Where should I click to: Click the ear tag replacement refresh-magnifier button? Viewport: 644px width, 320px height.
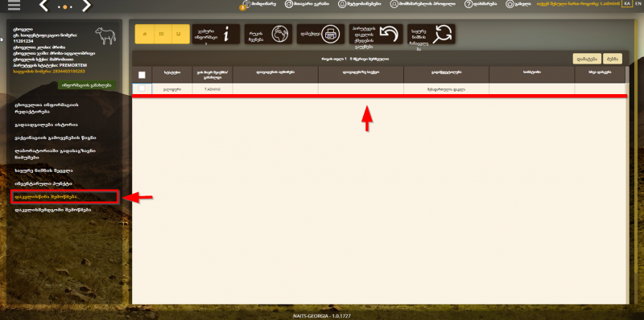coord(431,34)
